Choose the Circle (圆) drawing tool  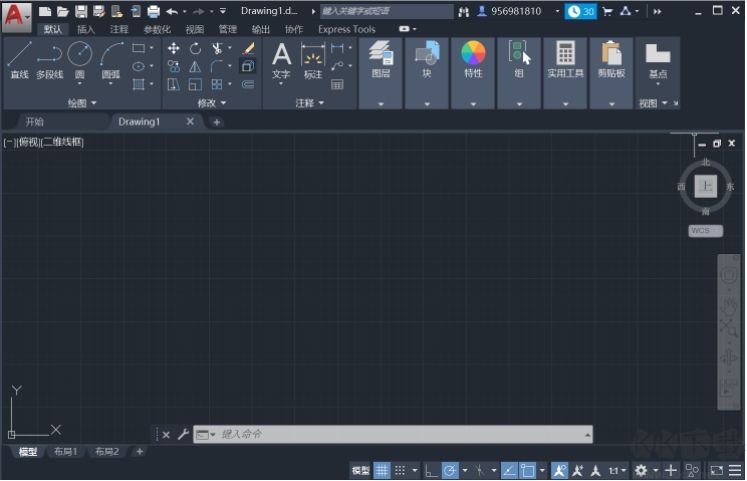pyautogui.click(x=80, y=58)
